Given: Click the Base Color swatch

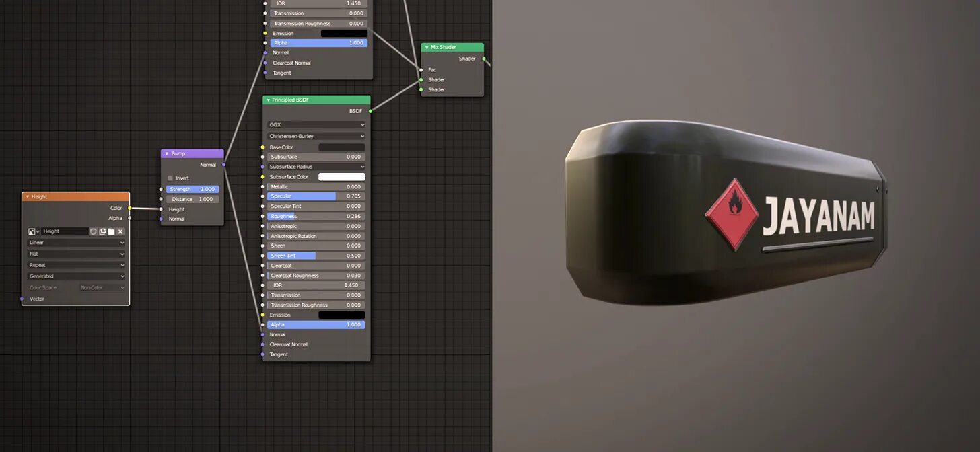Looking at the screenshot, I should click(342, 147).
